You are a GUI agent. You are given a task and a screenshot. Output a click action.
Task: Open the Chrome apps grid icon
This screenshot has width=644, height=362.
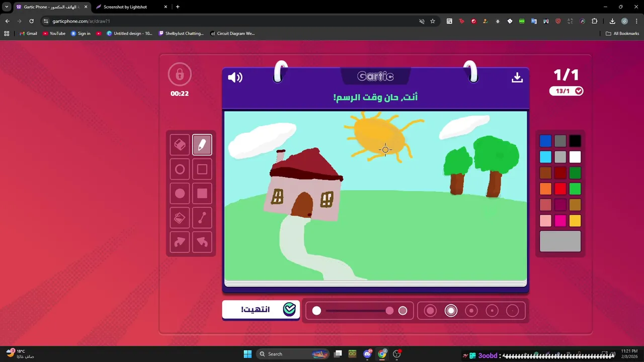(x=7, y=33)
